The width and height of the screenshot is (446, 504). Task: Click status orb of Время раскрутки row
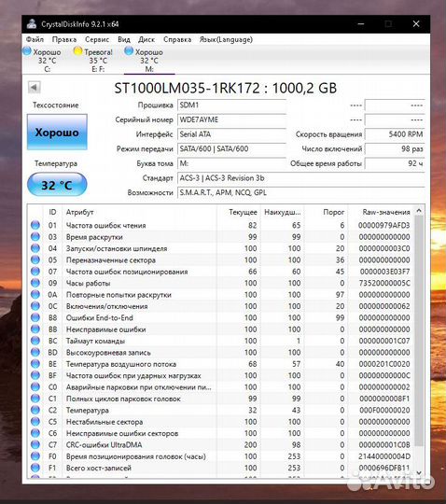35,236
